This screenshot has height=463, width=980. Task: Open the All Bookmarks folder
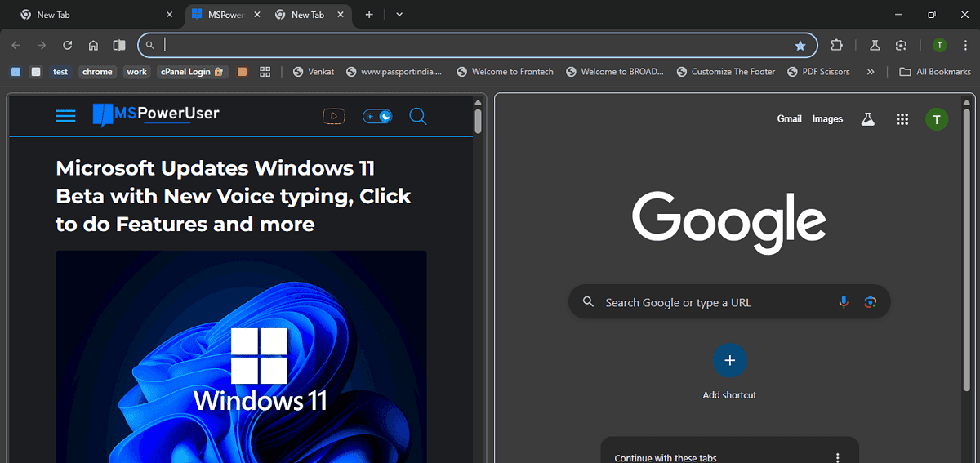coord(935,72)
